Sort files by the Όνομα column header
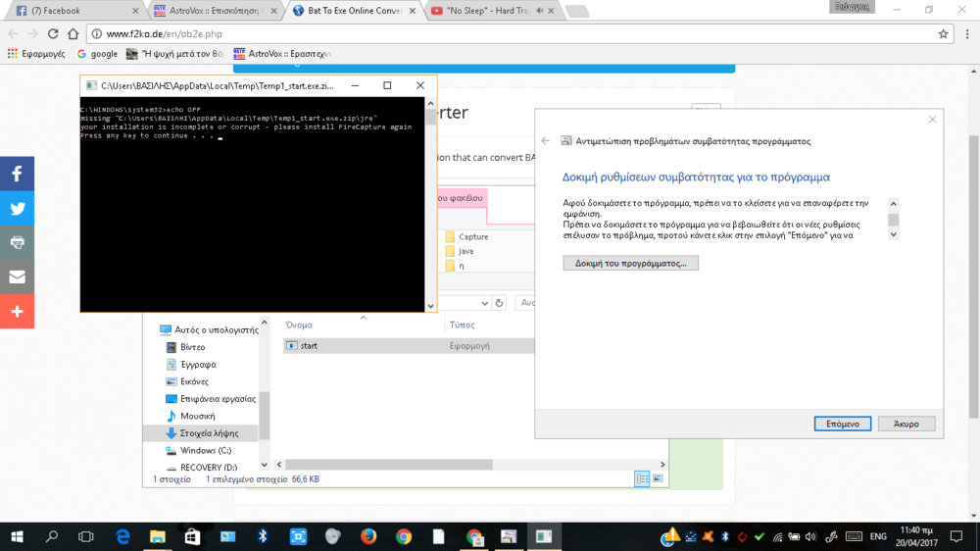Viewport: 980px width, 551px height. coord(299,325)
